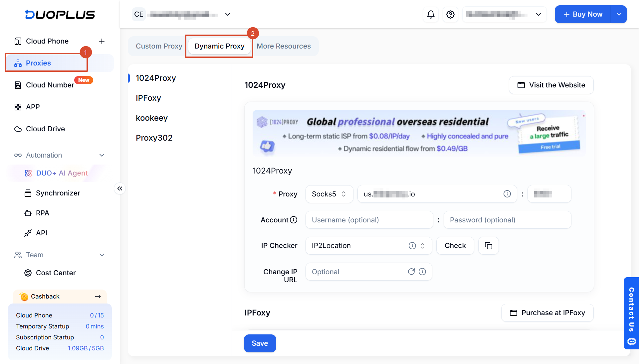Viewport: 639px width, 364px height.
Task: Open the user account dropdown
Action: click(x=504, y=14)
